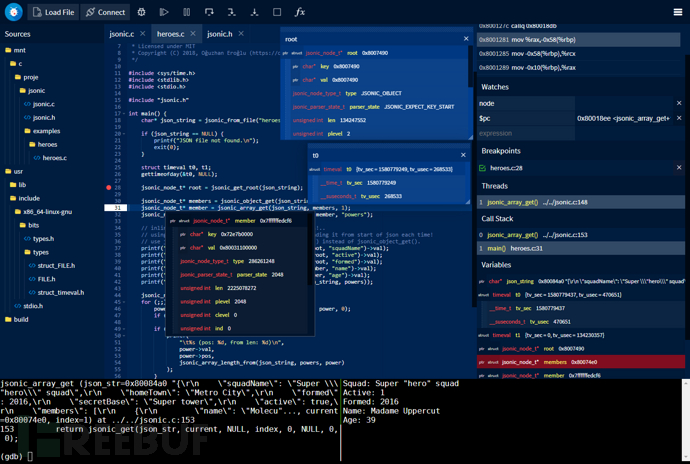Toggle the heroes.c:28 breakpoint checkbox
690x464 pixels.
tap(483, 168)
